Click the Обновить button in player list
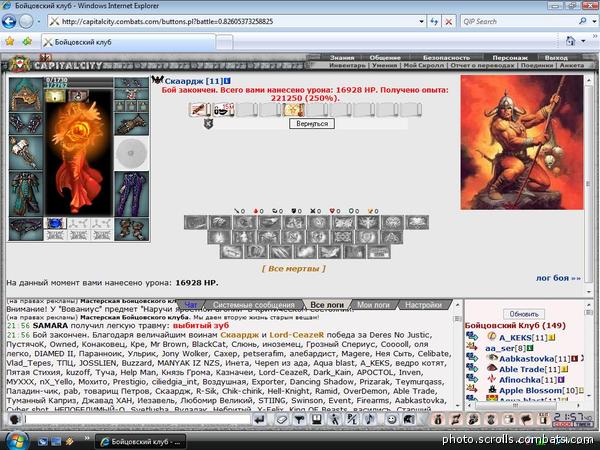Screen dimensions: 600x450 point(523,314)
